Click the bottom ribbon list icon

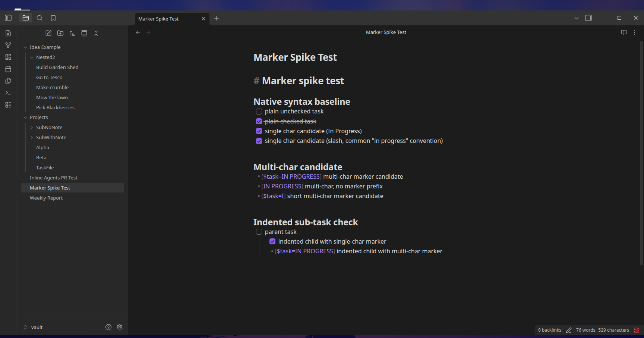click(x=8, y=105)
